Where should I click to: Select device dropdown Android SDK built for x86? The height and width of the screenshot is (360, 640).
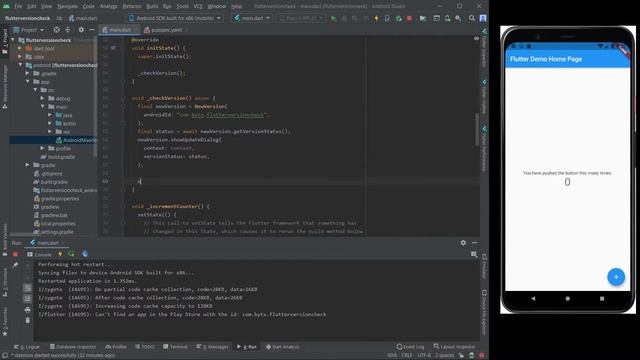tap(175, 18)
